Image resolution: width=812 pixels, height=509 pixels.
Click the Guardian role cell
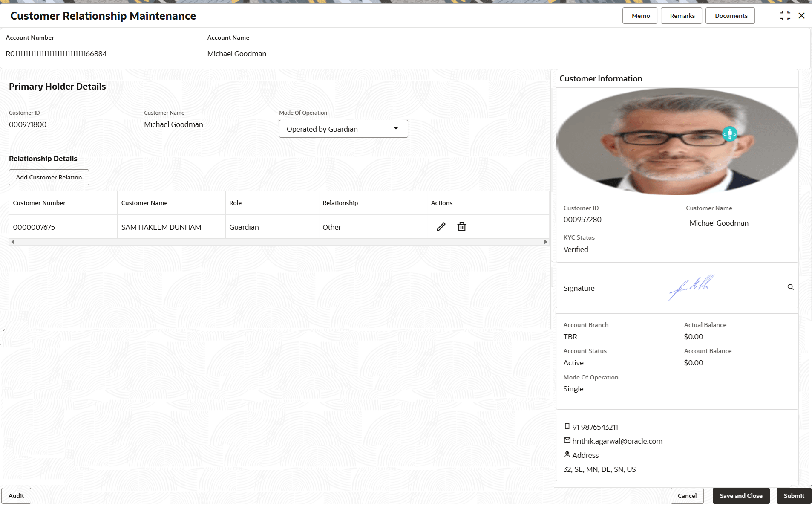272,227
